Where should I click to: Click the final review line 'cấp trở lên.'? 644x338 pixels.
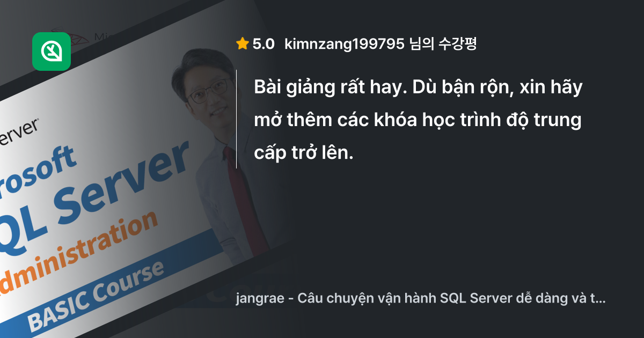click(x=304, y=153)
